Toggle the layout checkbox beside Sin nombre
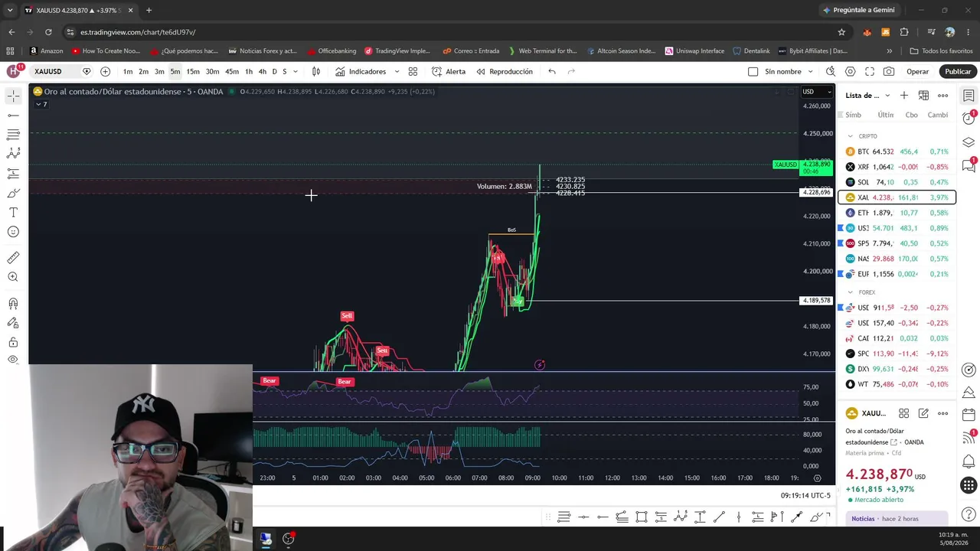Viewport: 980px width, 551px height. (x=753, y=72)
